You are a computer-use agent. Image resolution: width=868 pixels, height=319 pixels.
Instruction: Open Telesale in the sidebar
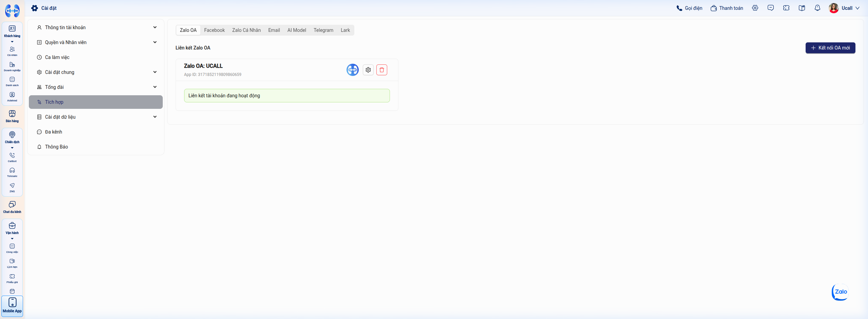click(12, 172)
